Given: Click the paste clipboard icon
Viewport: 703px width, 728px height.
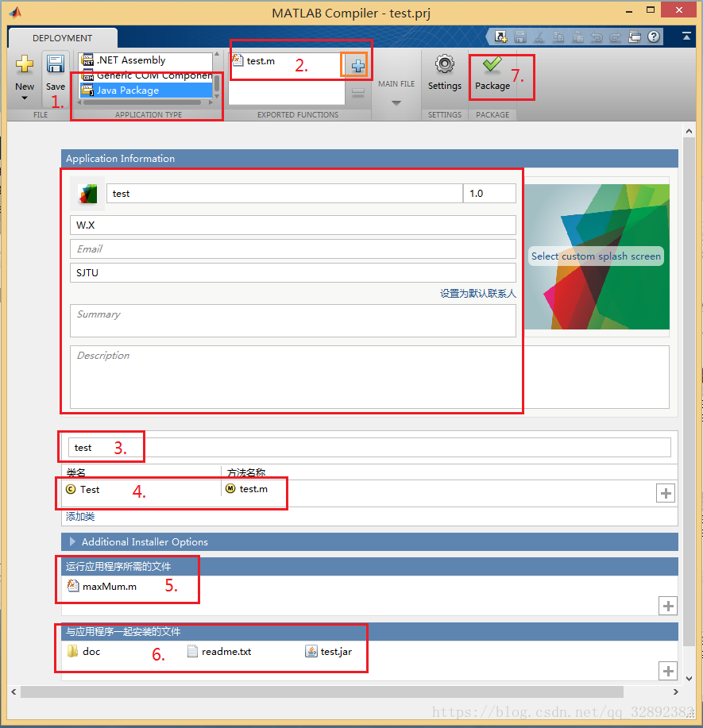Looking at the screenshot, I should pyautogui.click(x=577, y=37).
